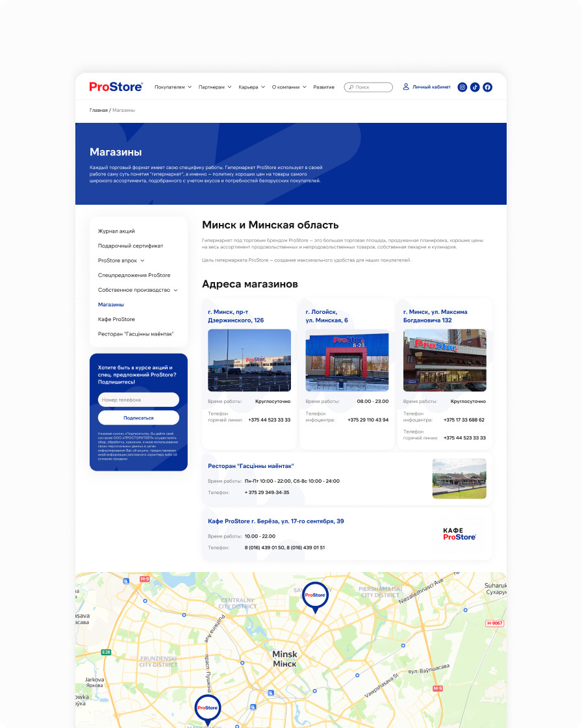The image size is (582, 728).
Task: Click the Личный кабинет link
Action: click(431, 87)
